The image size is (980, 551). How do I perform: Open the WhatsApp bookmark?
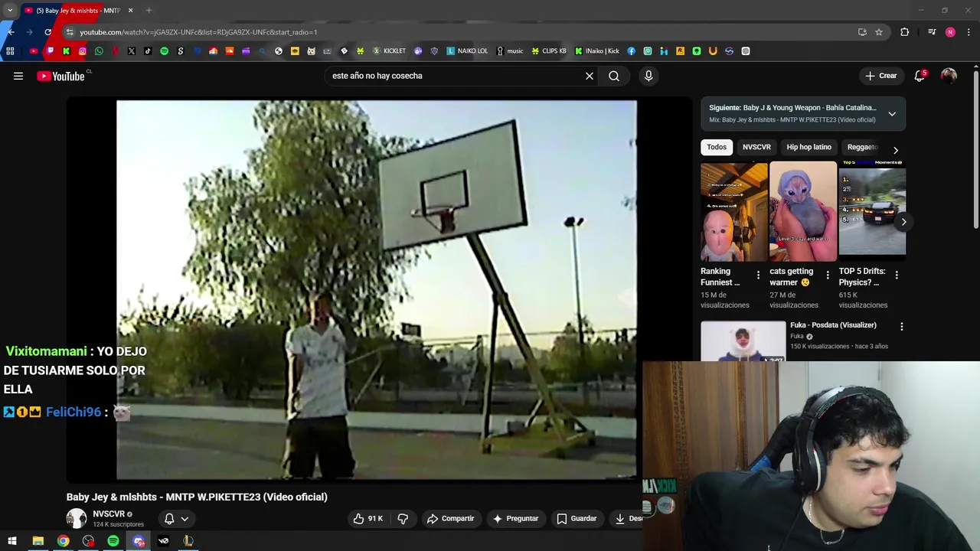(99, 51)
